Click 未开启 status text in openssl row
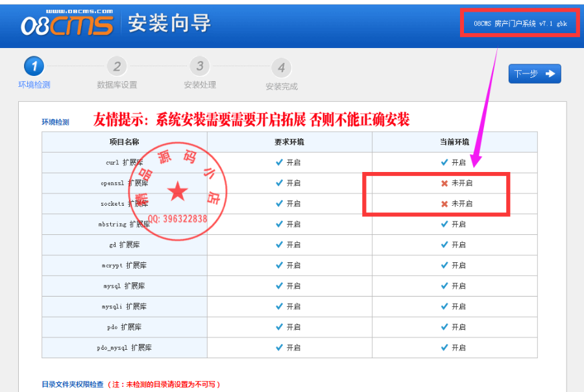Viewport: 584px width, 392px height. click(462, 183)
